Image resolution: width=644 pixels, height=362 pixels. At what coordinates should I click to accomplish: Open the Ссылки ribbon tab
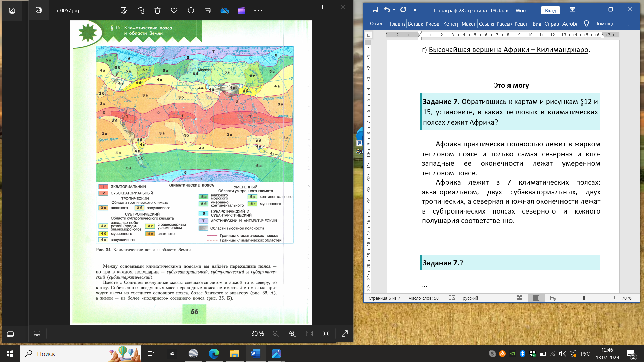(486, 24)
